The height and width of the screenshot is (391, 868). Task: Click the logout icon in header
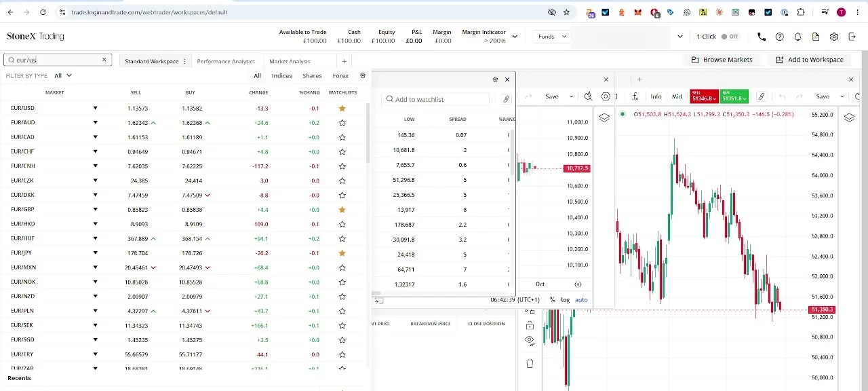pyautogui.click(x=852, y=37)
